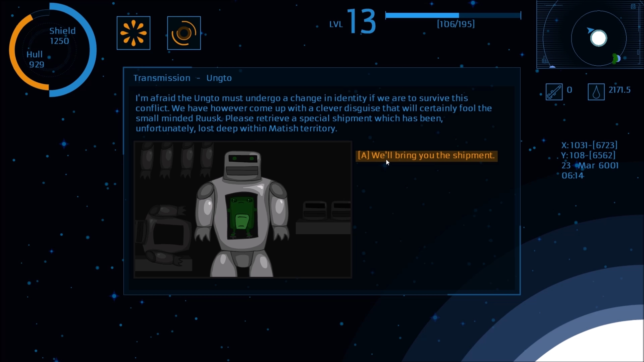Toggle the Hull integrity display
This screenshot has width=644, height=362.
35,59
